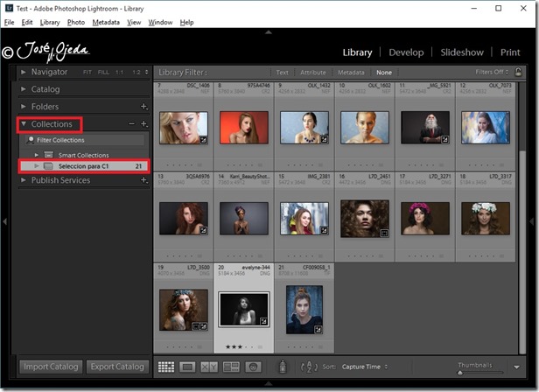Click Export Catalog button
539x392 pixels.
coord(117,367)
